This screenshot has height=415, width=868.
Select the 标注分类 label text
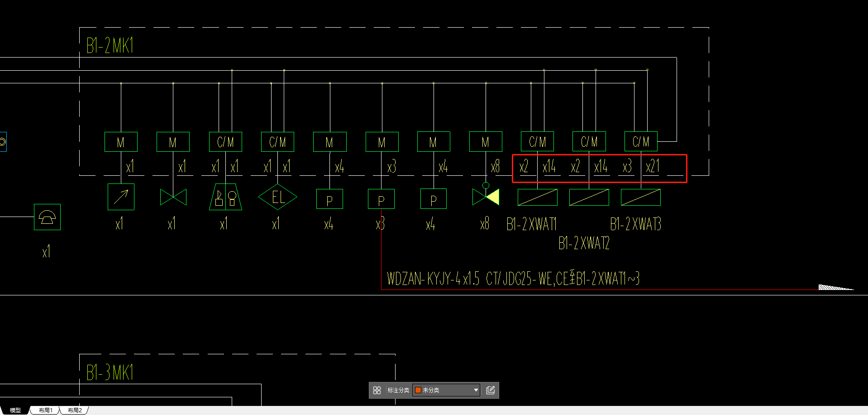[398, 390]
